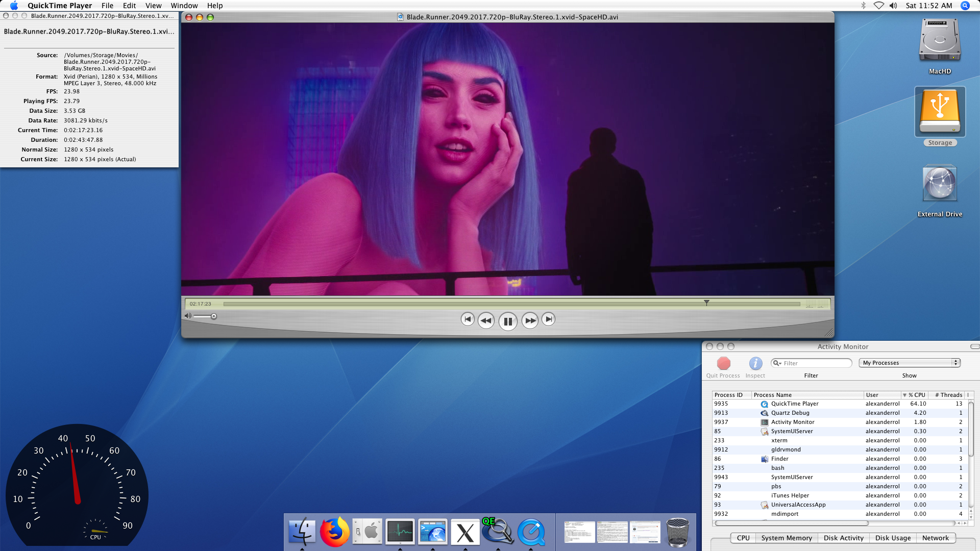This screenshot has height=551, width=980.
Task: Open the View menu
Action: [x=153, y=6]
